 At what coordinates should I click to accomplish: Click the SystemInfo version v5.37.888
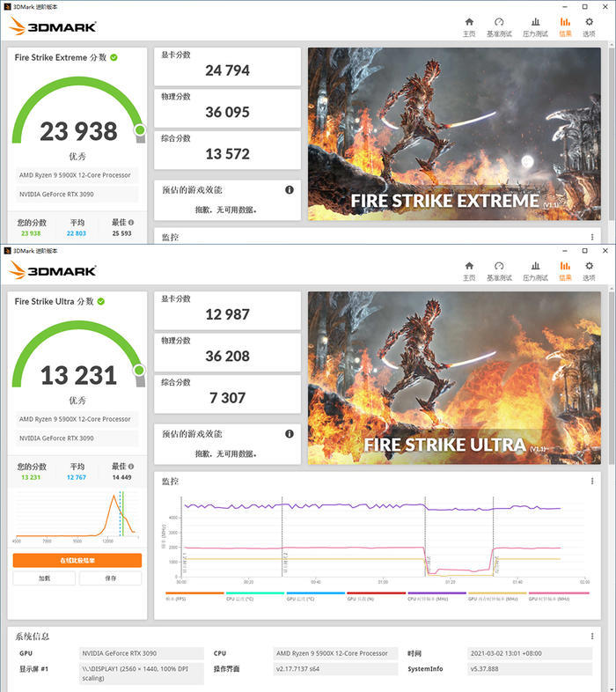(530, 669)
